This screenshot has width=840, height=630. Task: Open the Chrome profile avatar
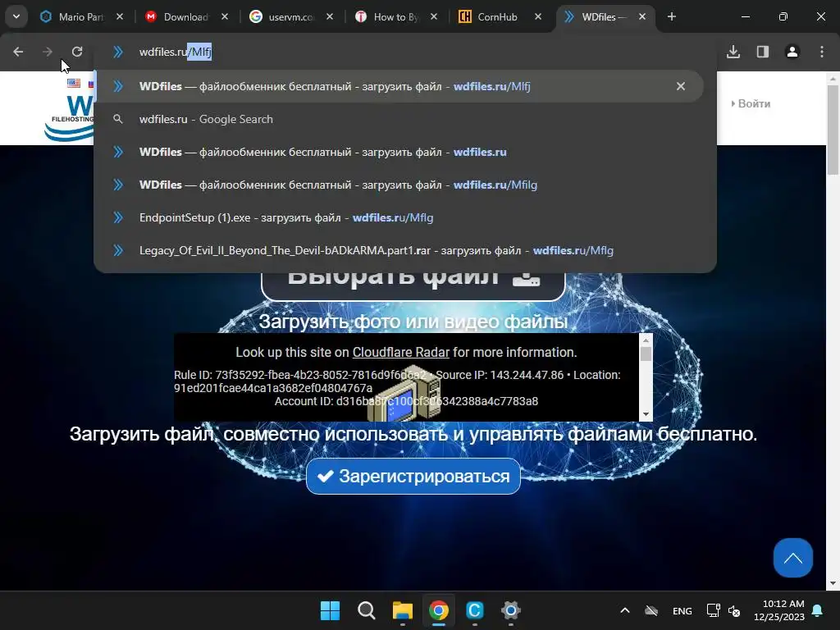pyautogui.click(x=792, y=52)
